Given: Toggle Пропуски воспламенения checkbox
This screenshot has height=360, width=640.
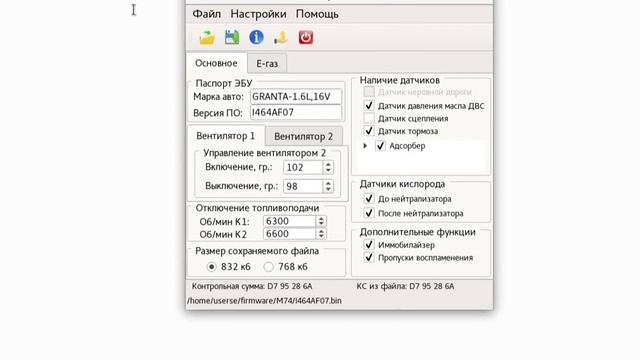Looking at the screenshot, I should 369,258.
